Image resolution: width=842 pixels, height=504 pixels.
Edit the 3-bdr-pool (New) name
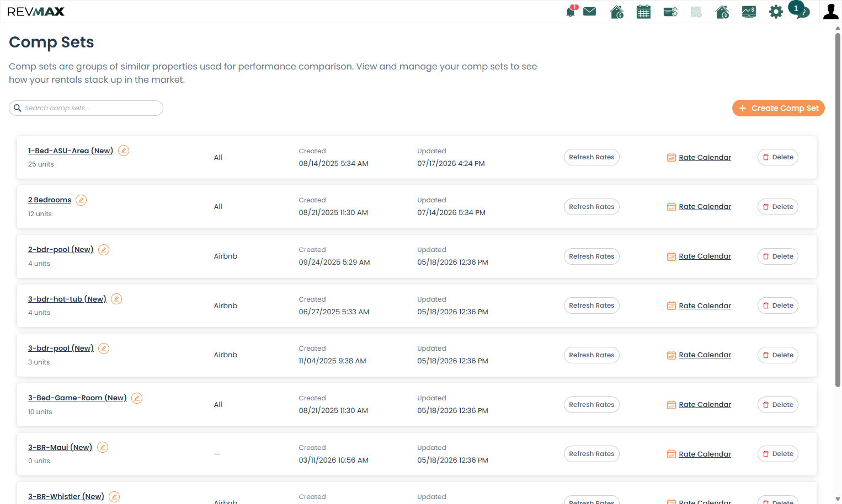click(x=104, y=348)
